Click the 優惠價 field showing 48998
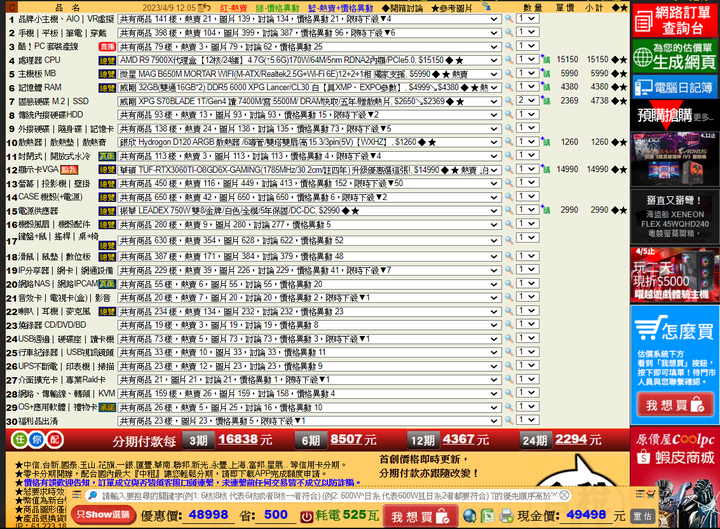The height and width of the screenshot is (529, 720). [x=208, y=515]
